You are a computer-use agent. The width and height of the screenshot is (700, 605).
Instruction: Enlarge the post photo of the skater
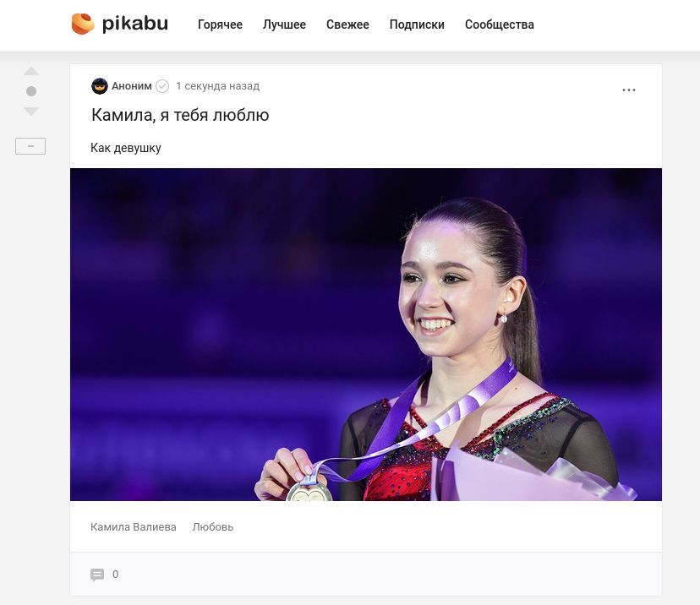[x=366, y=335]
